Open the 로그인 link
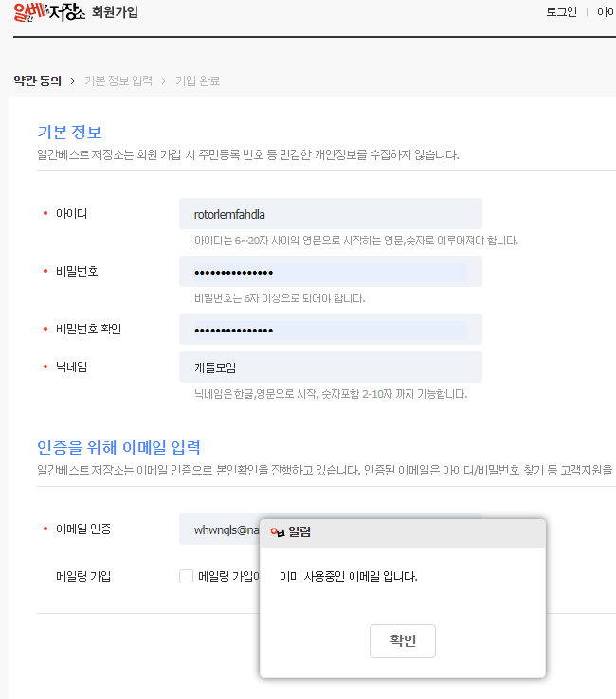 (561, 12)
